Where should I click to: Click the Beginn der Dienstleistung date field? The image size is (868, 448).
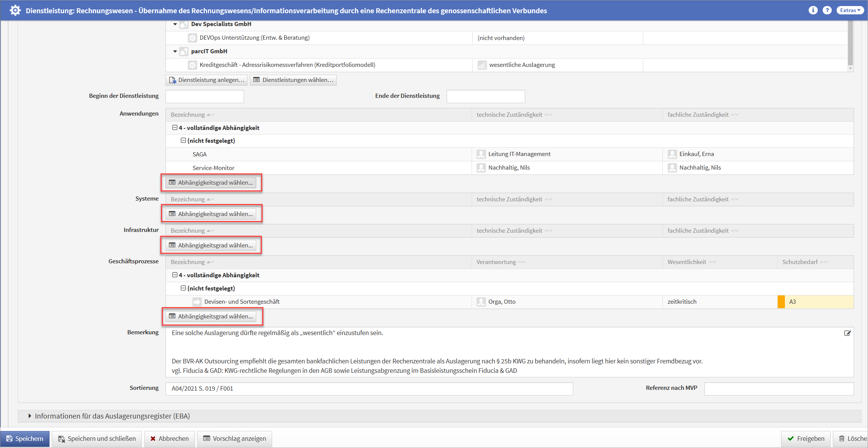point(204,96)
